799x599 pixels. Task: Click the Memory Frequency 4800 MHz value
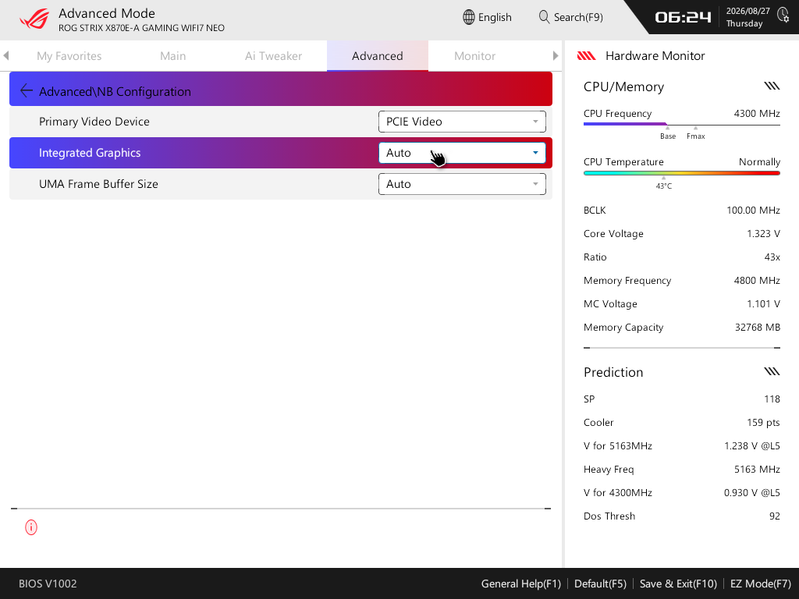point(757,281)
